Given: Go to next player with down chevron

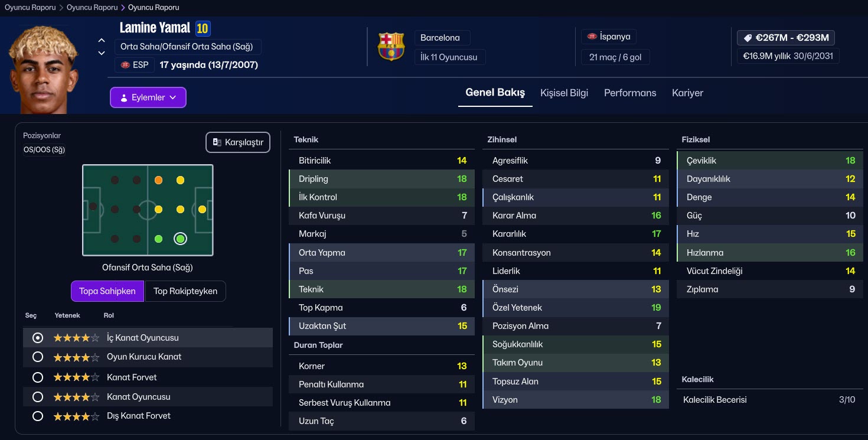Looking at the screenshot, I should (x=102, y=53).
